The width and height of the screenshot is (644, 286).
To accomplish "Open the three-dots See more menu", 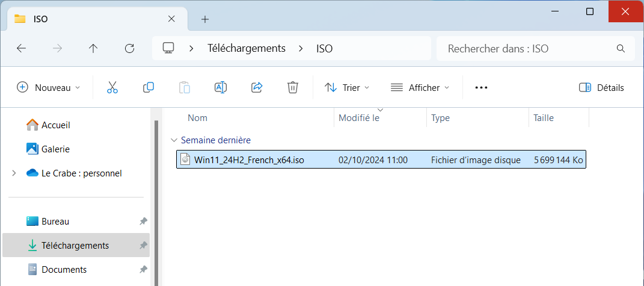I will pyautogui.click(x=481, y=88).
